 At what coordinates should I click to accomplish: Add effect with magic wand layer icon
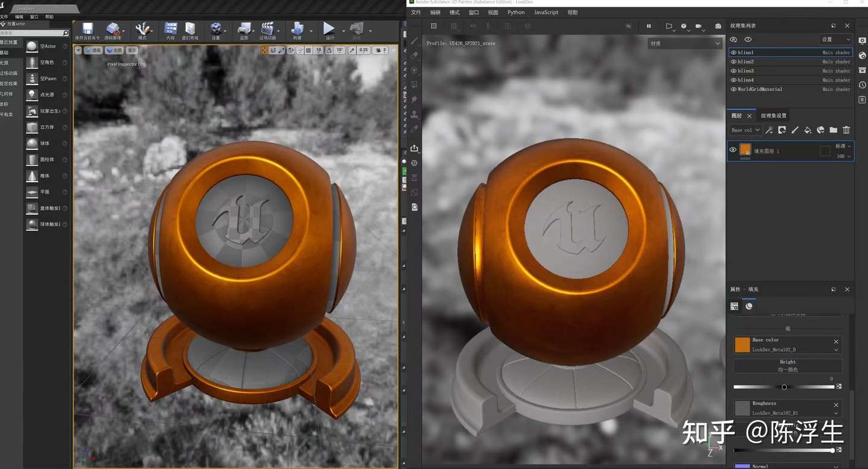(x=769, y=130)
